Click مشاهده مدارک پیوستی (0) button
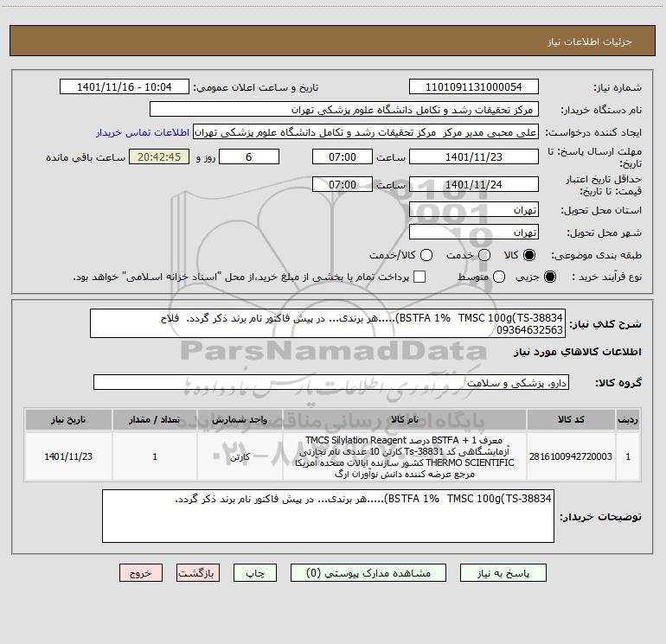The image size is (666, 644). click(368, 573)
